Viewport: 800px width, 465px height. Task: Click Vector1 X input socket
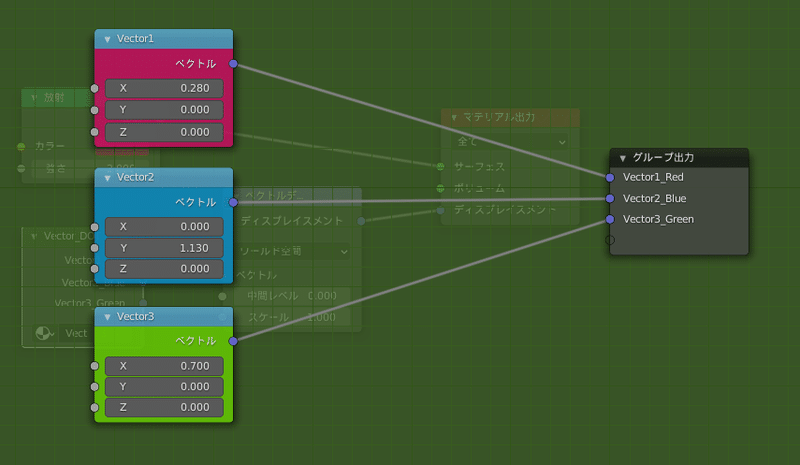(94, 88)
